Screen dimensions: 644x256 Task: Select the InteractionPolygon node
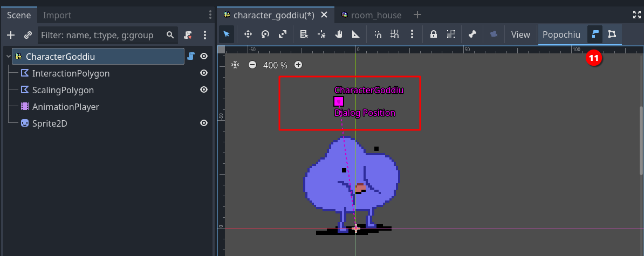[x=71, y=73]
